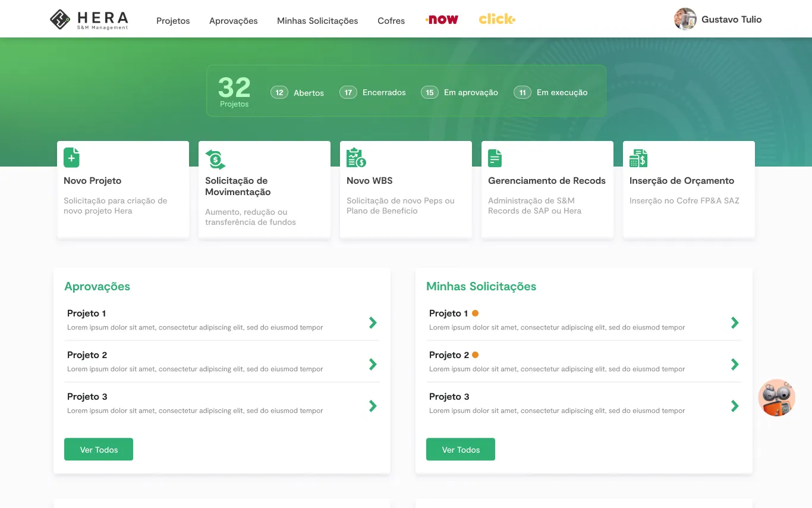812x508 pixels.
Task: Open the Aprovações navigation item
Action: 234,21
